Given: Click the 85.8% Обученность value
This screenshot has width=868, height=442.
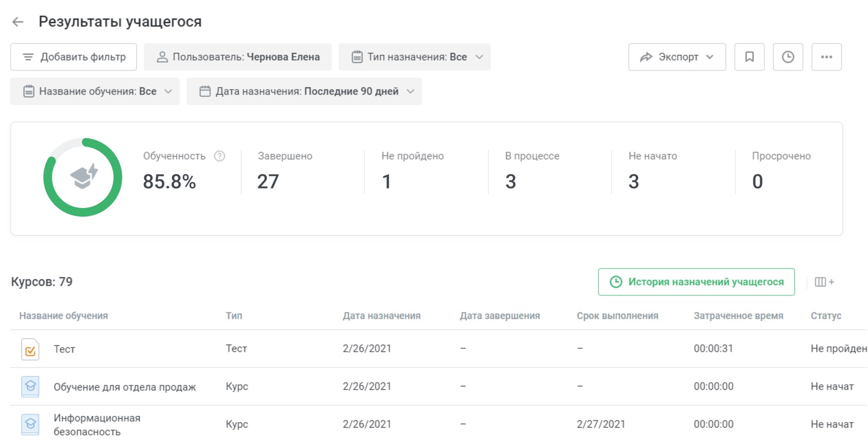Looking at the screenshot, I should click(169, 182).
